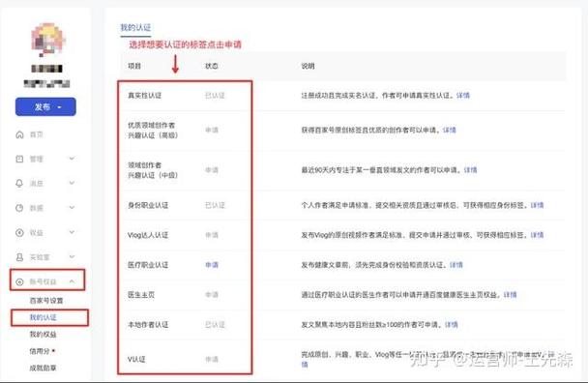Select the 消息 sidebar menu label
588x383 pixels.
click(37, 184)
